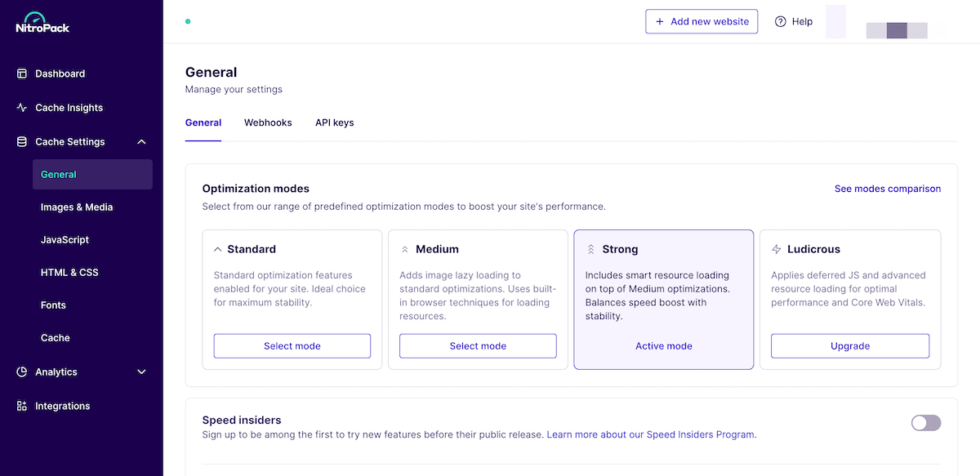Open Learn more about Speed Insiders Program
Viewport: 980px width, 476px height.
coord(651,435)
